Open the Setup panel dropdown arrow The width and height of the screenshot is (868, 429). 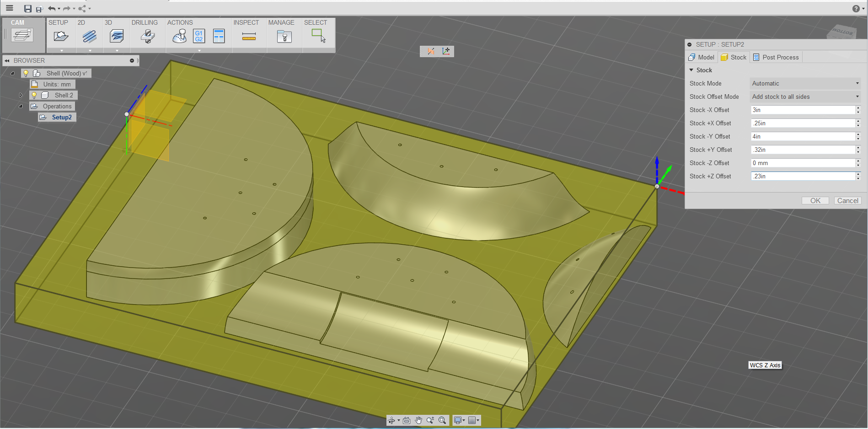click(x=61, y=50)
